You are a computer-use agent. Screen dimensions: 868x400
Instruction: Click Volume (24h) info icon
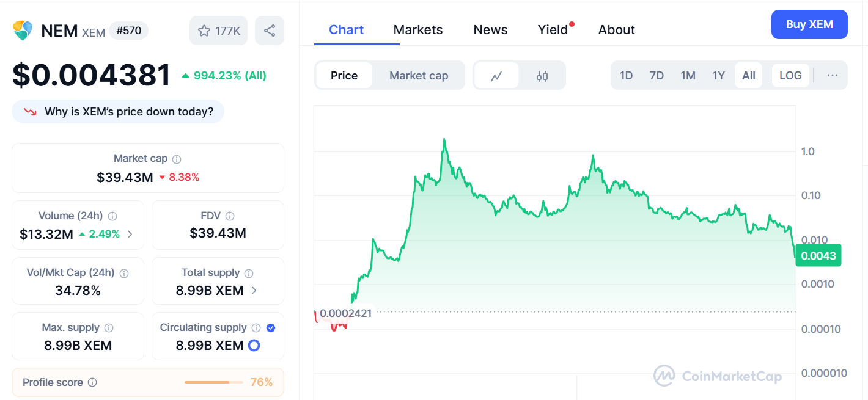coord(112,216)
